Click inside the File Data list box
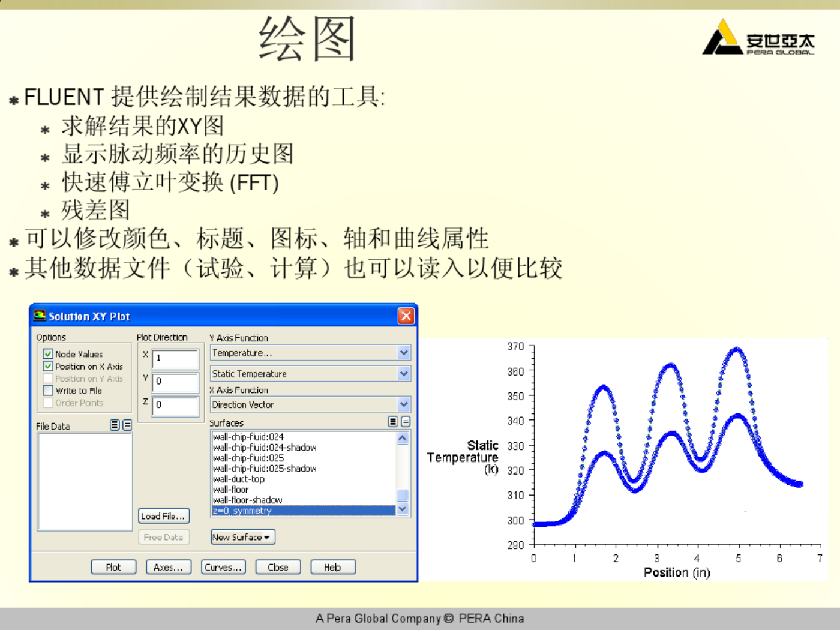 point(85,481)
